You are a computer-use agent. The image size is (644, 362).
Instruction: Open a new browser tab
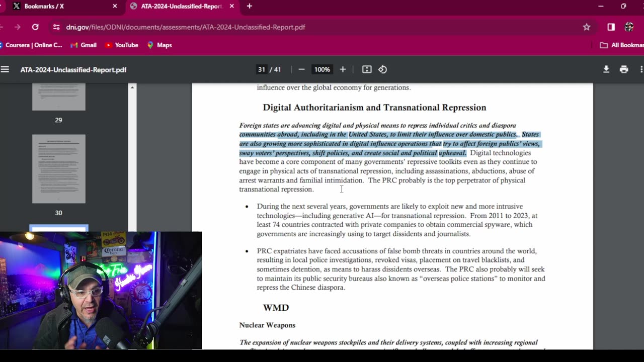click(x=249, y=6)
